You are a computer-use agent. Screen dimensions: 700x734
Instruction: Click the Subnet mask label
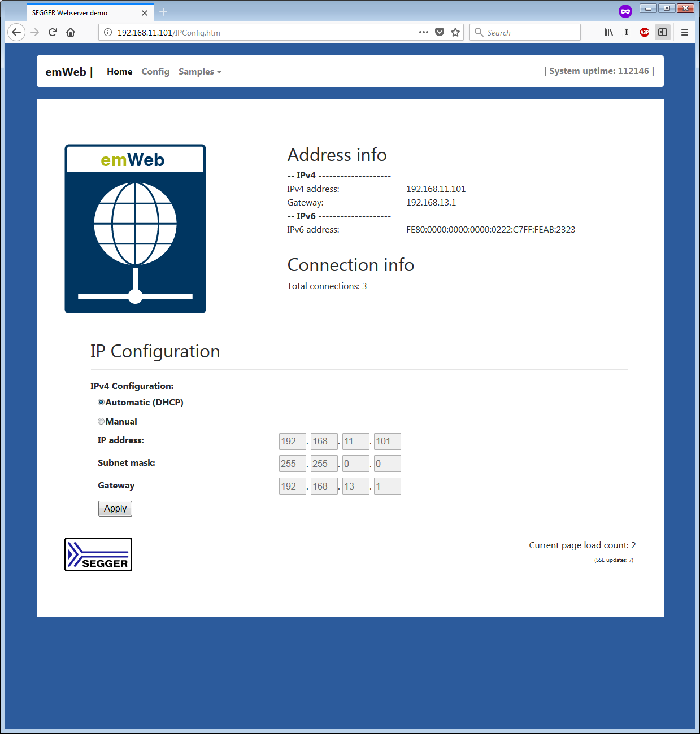pyautogui.click(x=127, y=463)
